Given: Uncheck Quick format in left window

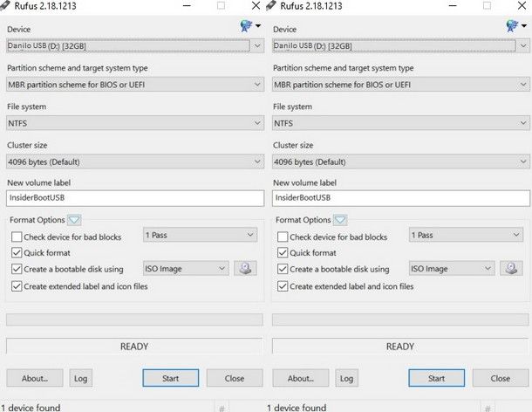Looking at the screenshot, I should 17,253.
